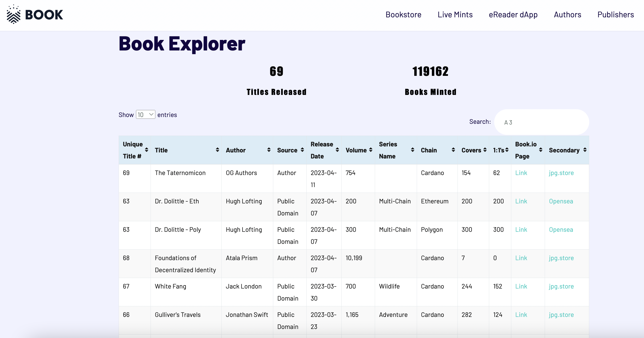
Task: Sort by Secondary column arrows
Action: (x=585, y=150)
